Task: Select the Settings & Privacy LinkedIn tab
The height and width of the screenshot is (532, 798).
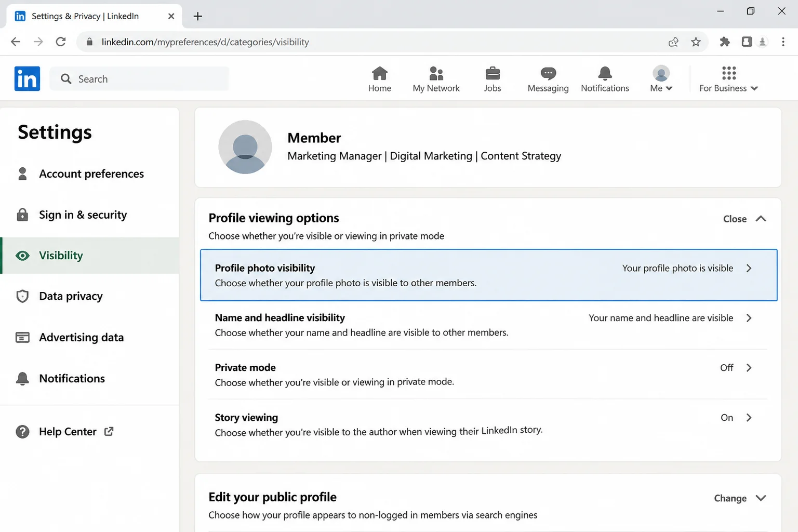Action: (94, 16)
